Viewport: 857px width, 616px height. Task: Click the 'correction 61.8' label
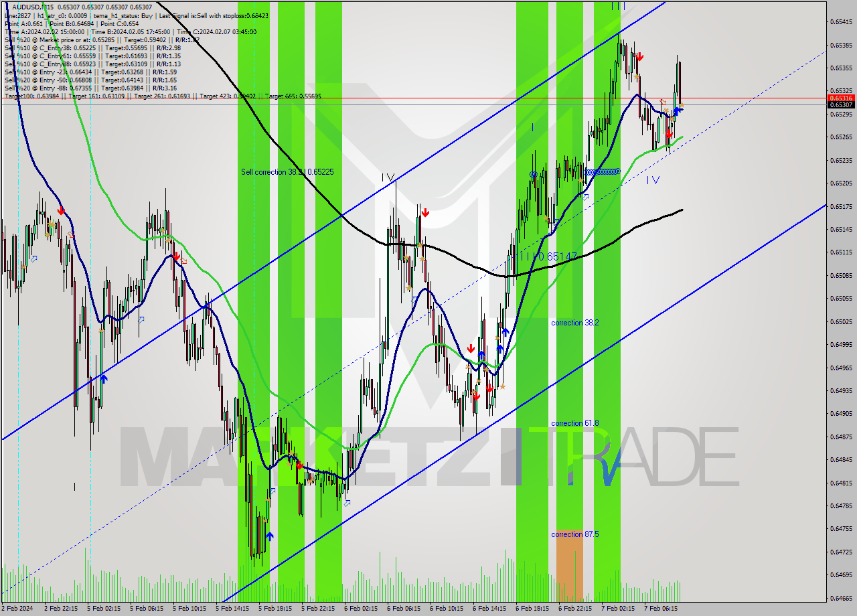pyautogui.click(x=574, y=423)
